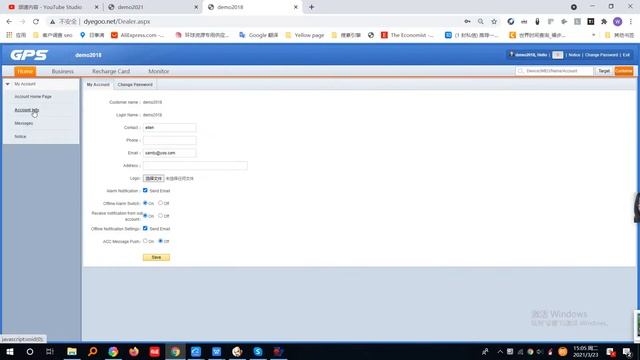Focus the device search box

click(554, 71)
